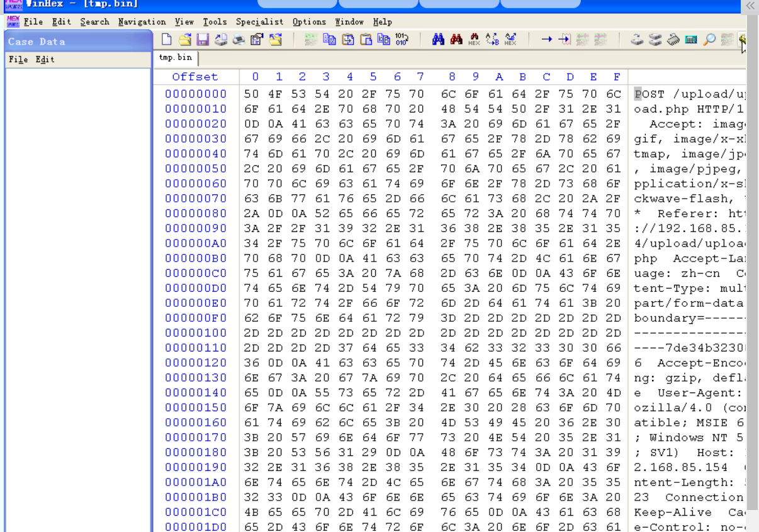The width and height of the screenshot is (759, 532).
Task: Click the Find text binoculars icon
Action: [x=439, y=40]
